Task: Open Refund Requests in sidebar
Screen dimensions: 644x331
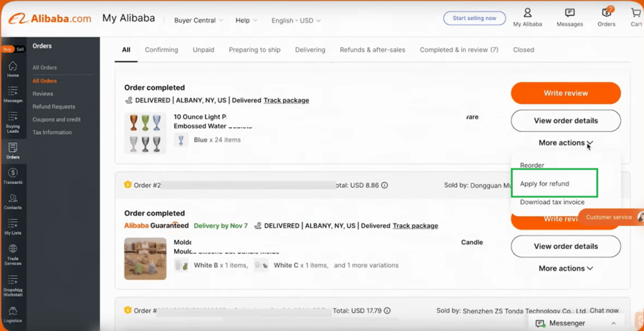Action: coord(54,106)
